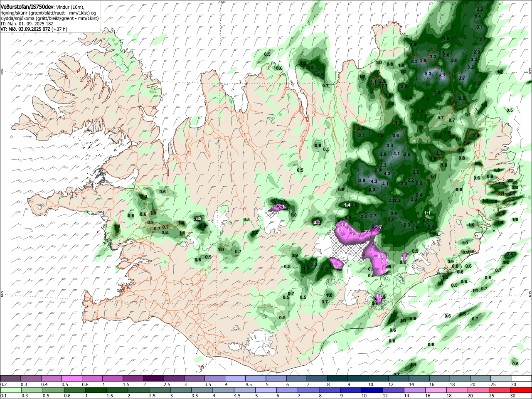Click the 20W longitude label at top
The image size is (532, 399).
[x=221, y=2]
